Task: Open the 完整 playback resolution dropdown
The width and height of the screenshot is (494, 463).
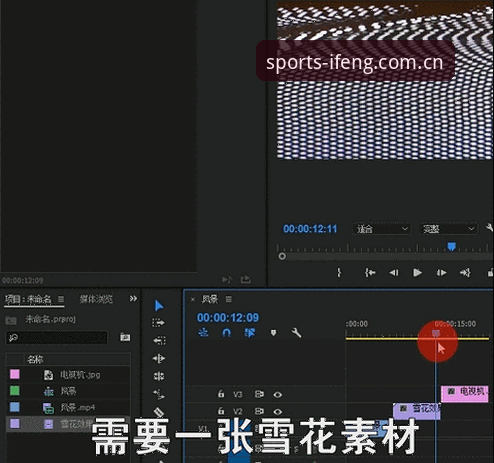Action: pos(448,229)
